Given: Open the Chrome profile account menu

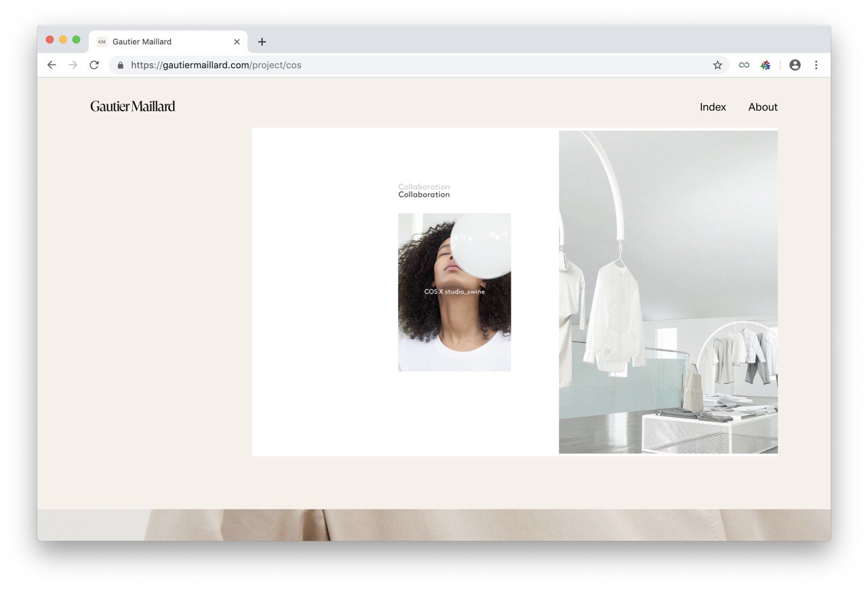Looking at the screenshot, I should click(795, 65).
